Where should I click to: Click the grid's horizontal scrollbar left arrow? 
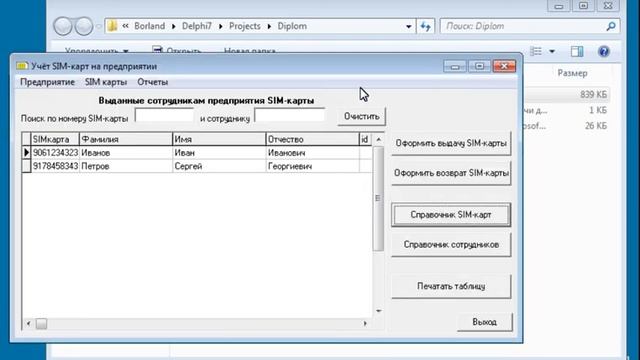click(28, 324)
